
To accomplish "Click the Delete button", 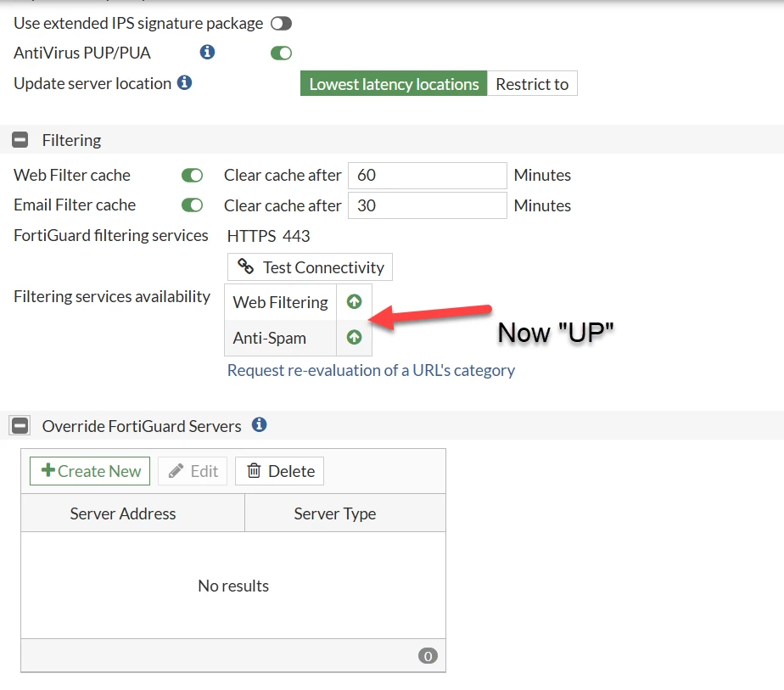I will click(x=279, y=471).
